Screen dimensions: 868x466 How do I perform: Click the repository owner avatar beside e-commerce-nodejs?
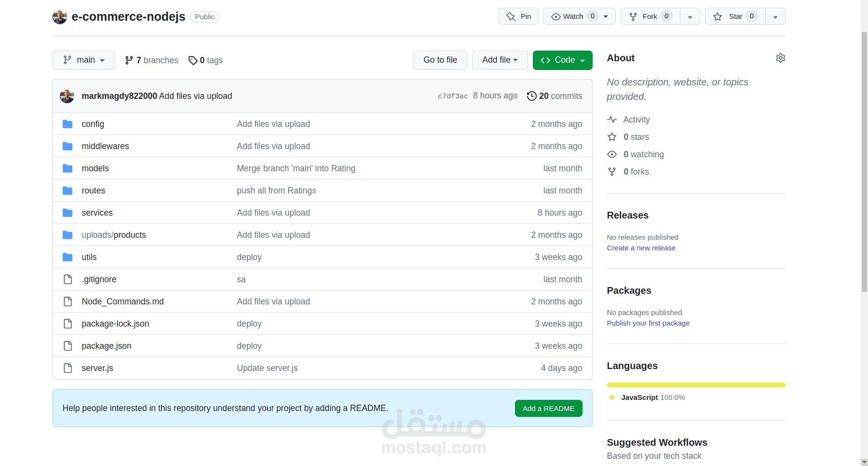[60, 17]
